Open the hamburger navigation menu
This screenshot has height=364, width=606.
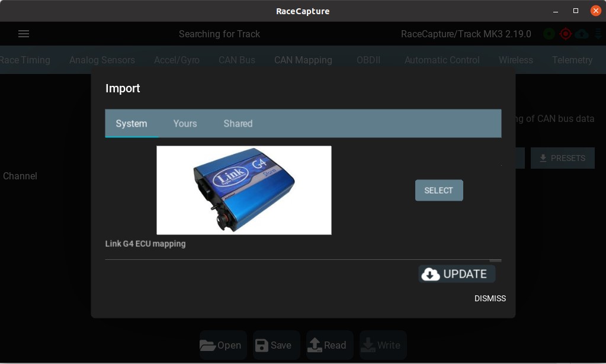[24, 34]
